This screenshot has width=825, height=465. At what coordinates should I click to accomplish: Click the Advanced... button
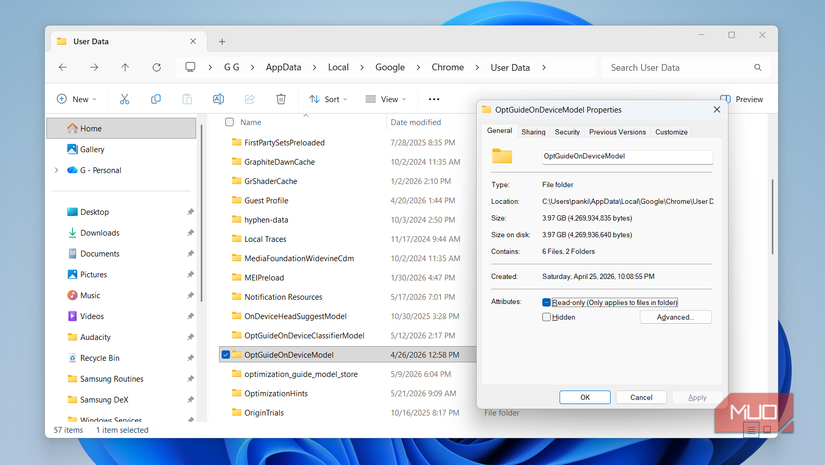pyautogui.click(x=676, y=317)
